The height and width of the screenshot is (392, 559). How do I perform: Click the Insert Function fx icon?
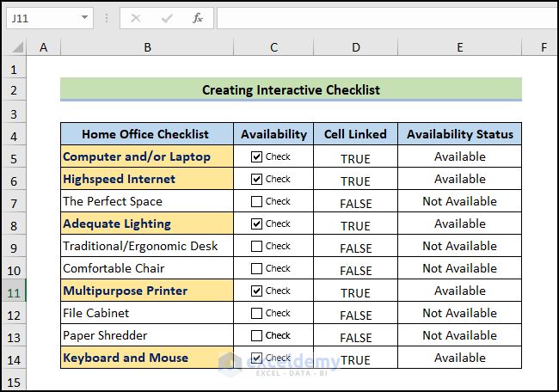tap(198, 18)
